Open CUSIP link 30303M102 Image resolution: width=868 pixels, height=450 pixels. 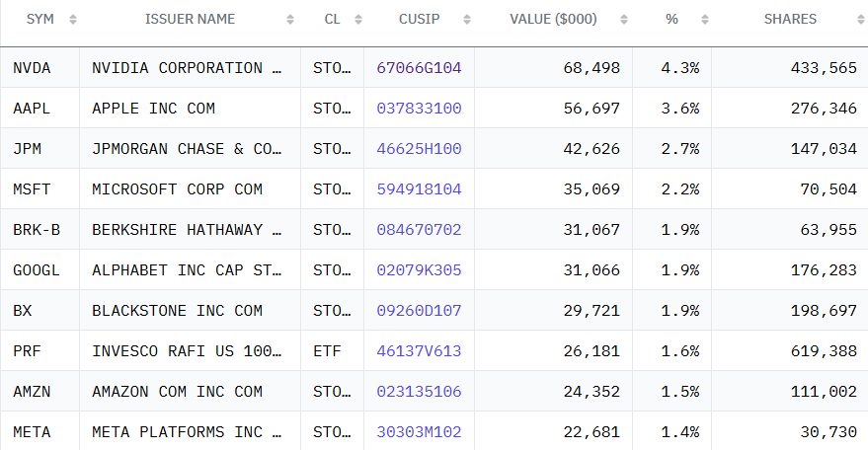[419, 431]
